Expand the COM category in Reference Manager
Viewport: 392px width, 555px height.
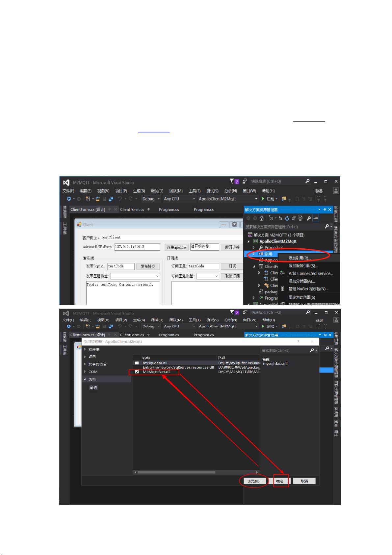tap(85, 372)
